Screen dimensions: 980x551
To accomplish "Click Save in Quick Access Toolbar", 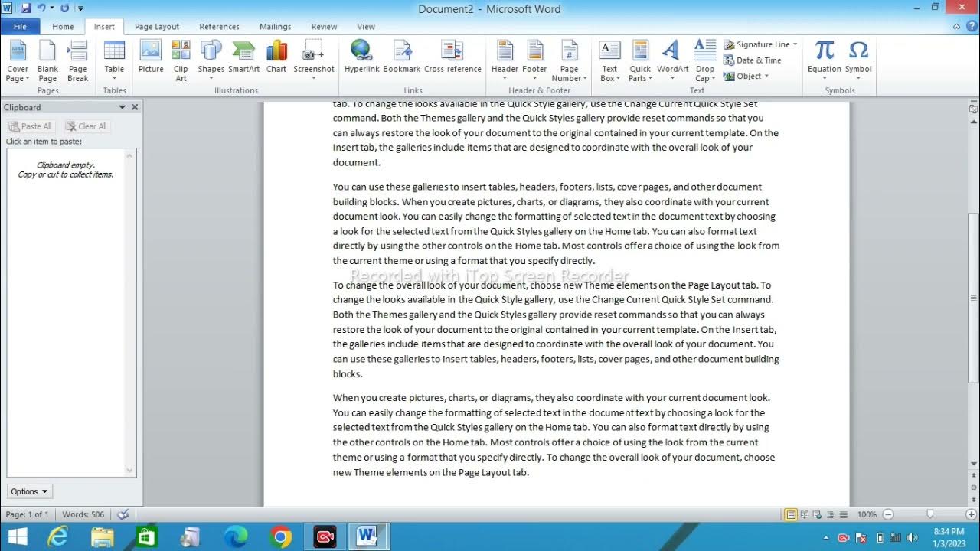I will point(26,8).
